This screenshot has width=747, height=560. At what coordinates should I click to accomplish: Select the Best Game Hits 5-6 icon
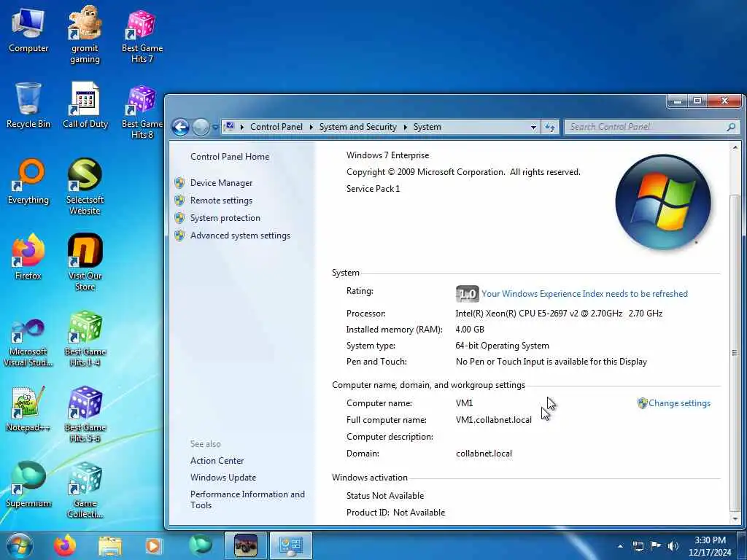pyautogui.click(x=85, y=414)
